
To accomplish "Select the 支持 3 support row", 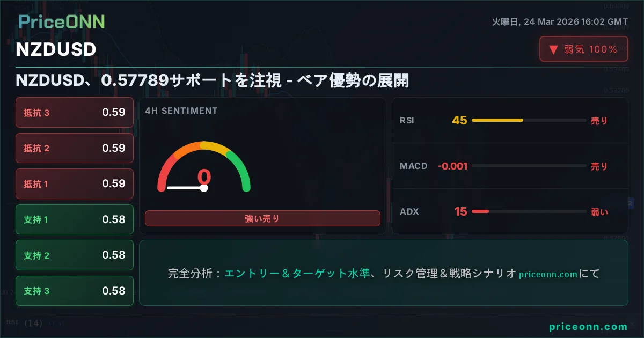I will (75, 291).
